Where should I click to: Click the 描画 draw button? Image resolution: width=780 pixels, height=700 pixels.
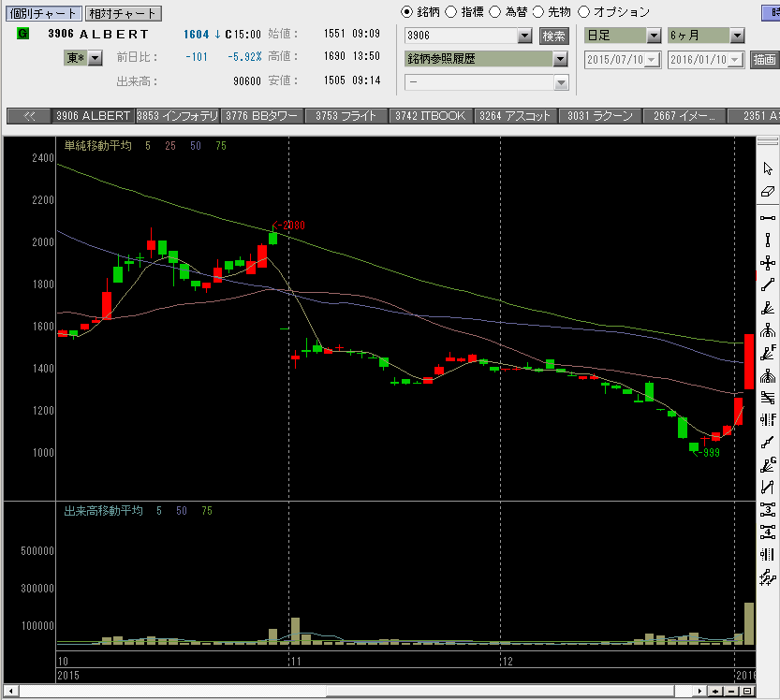[765, 60]
